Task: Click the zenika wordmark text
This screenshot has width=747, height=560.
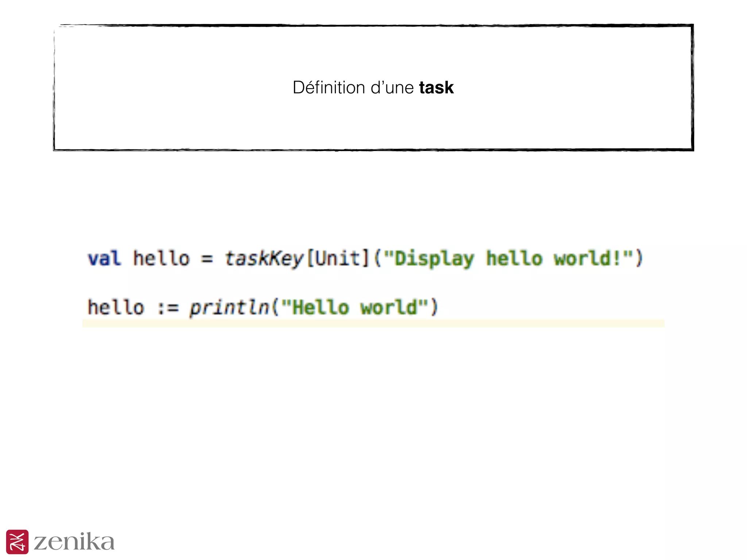Action: coord(74,542)
